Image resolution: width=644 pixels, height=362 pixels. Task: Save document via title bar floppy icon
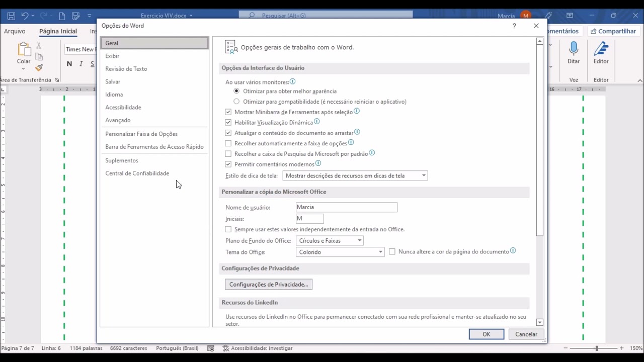click(11, 16)
